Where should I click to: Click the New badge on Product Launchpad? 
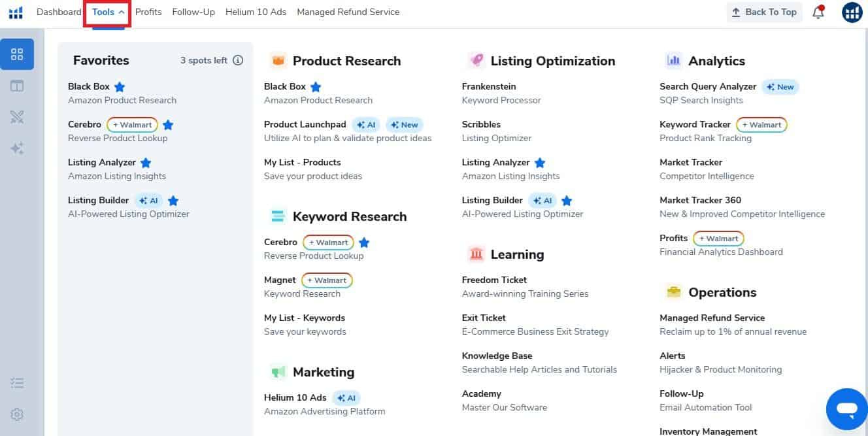point(404,125)
